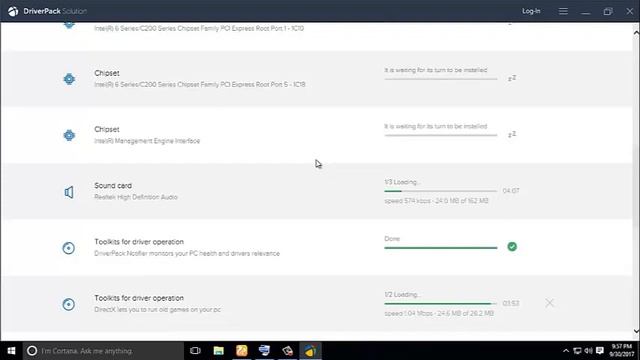This screenshot has width=640, height=360.
Task: Click the DirectX speed and size text
Action: tap(439, 313)
